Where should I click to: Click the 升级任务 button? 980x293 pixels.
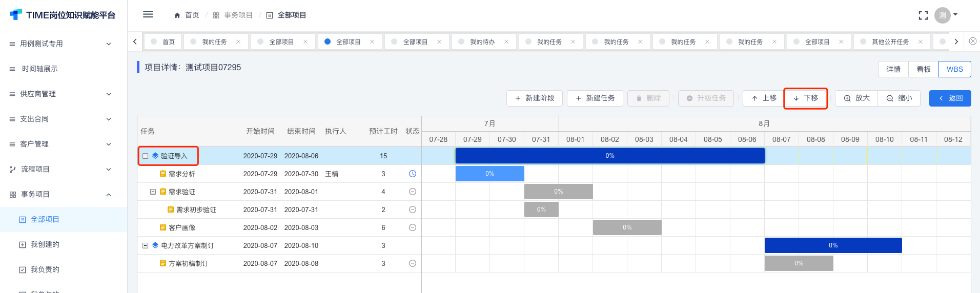[x=706, y=98]
